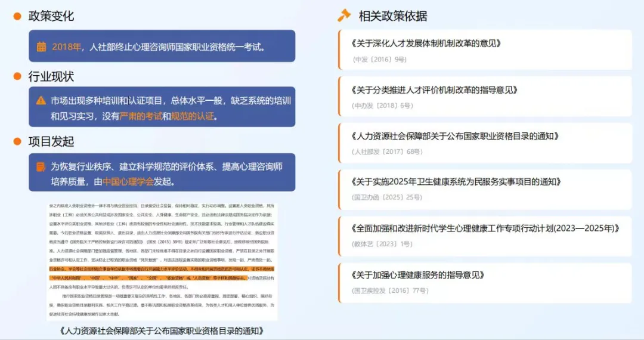The image size is (644, 340).
Task: Click the orange bullet beside 政策变化
Action: coord(17,16)
